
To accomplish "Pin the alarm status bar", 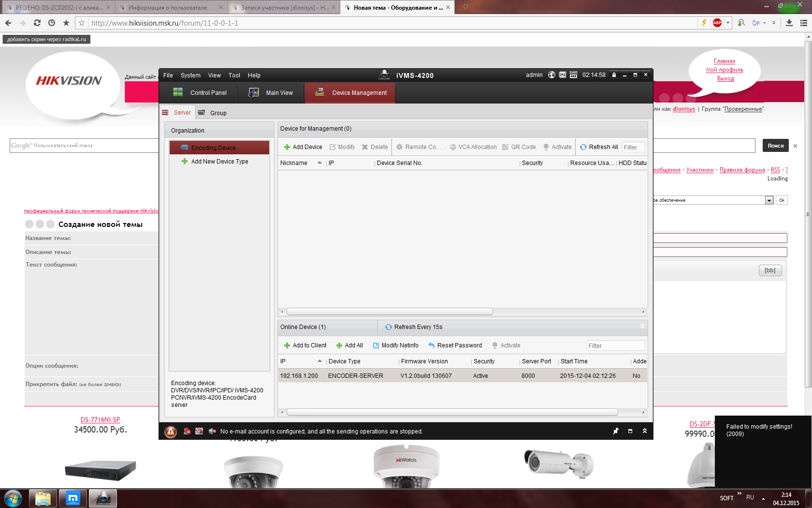I will click(616, 431).
